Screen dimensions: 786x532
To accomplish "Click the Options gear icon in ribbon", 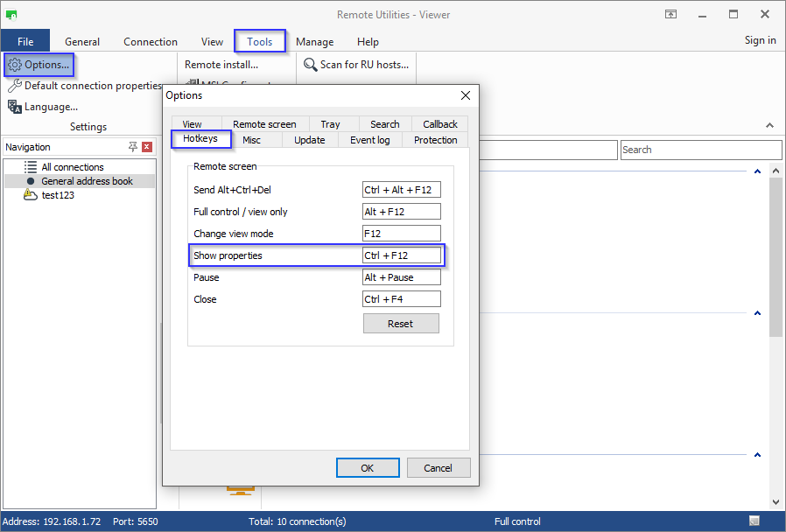I will 15,65.
